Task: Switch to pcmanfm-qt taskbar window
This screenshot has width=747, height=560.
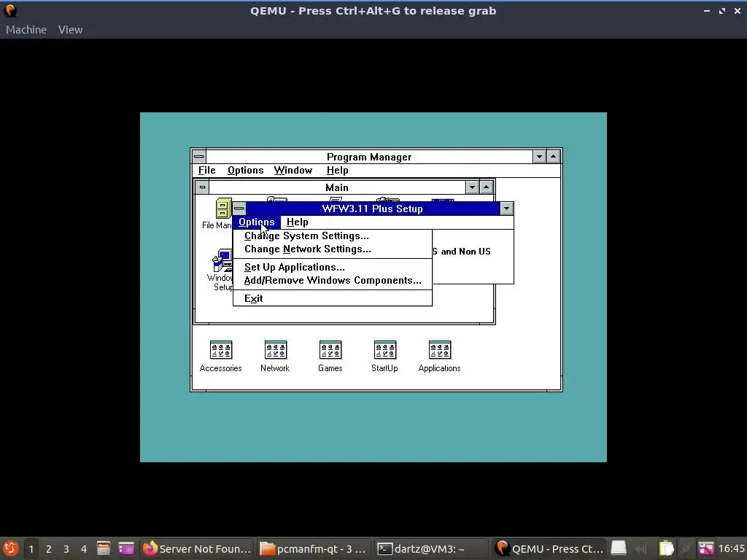Action: tap(314, 548)
